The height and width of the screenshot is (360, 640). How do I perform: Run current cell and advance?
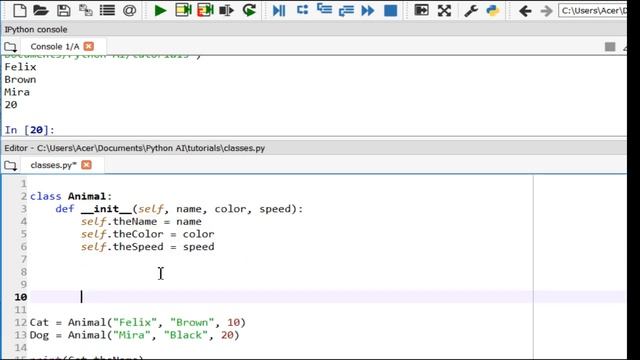tap(205, 11)
